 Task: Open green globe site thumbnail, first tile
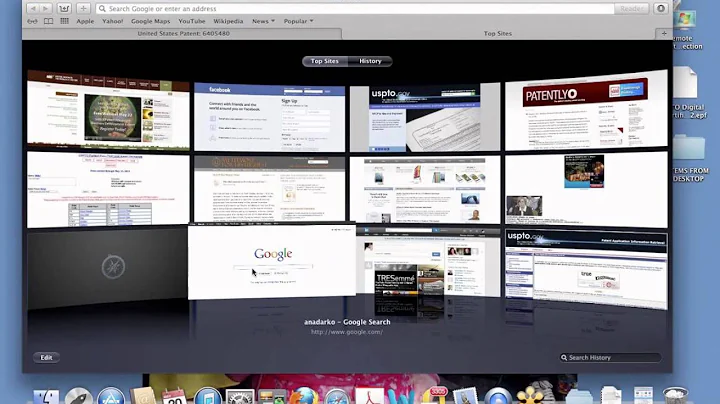108,110
